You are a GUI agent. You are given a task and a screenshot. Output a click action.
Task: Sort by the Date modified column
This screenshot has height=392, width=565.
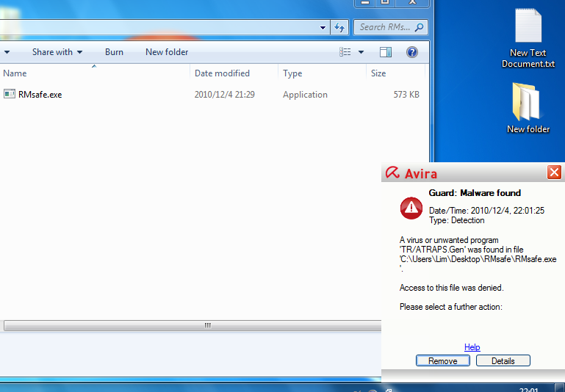pos(222,73)
